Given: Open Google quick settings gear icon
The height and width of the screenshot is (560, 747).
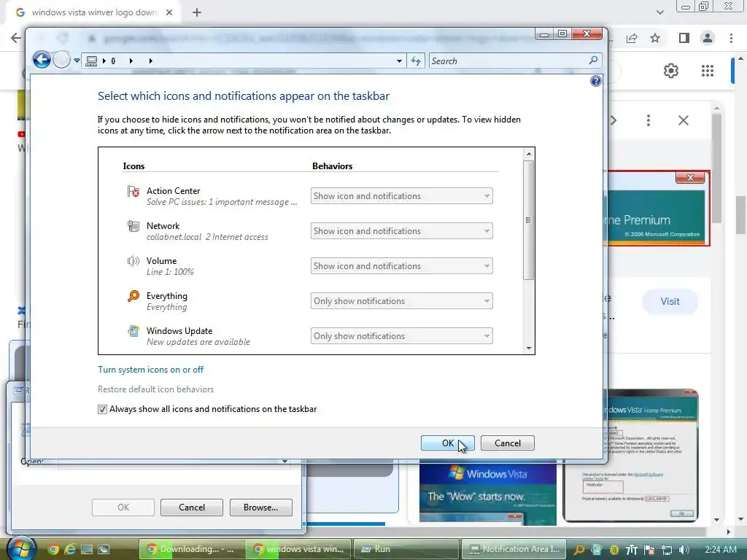Looking at the screenshot, I should (x=671, y=71).
